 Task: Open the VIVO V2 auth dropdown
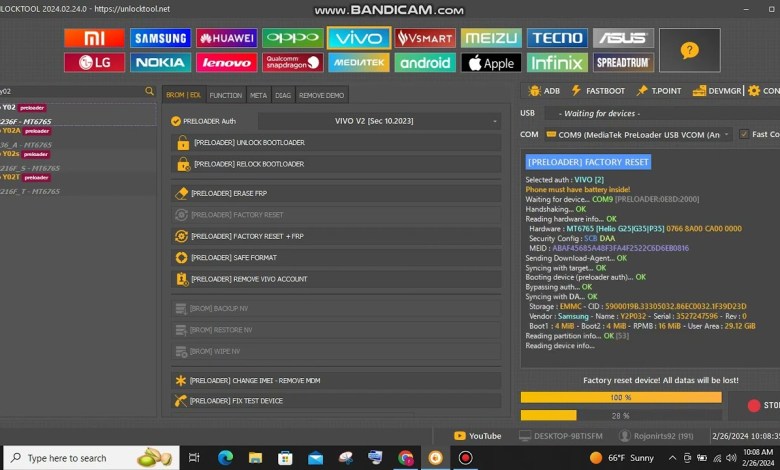click(379, 121)
